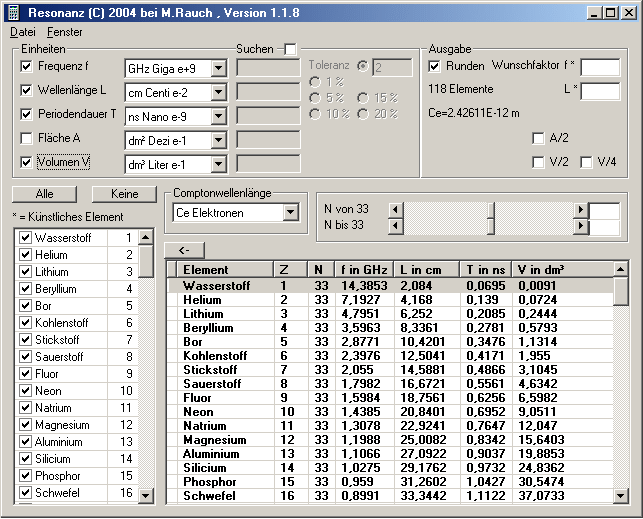The image size is (643, 519).
Task: Open the Datei menu
Action: point(22,32)
